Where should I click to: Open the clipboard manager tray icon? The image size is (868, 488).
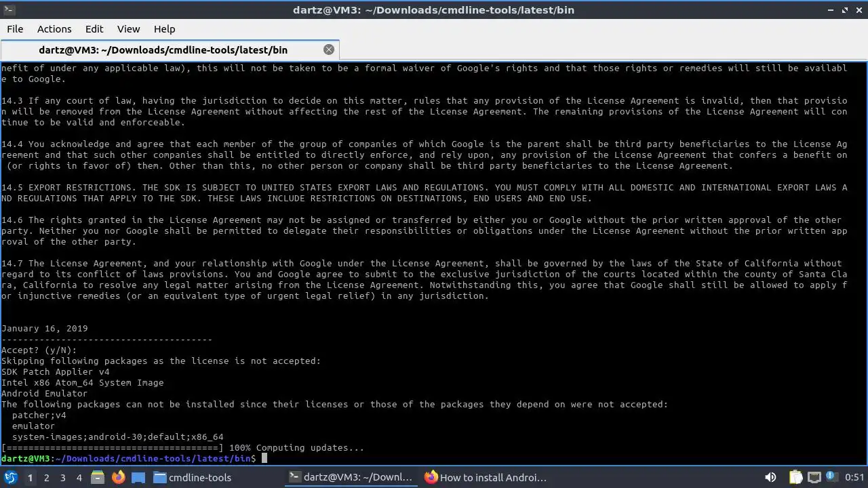click(x=795, y=477)
